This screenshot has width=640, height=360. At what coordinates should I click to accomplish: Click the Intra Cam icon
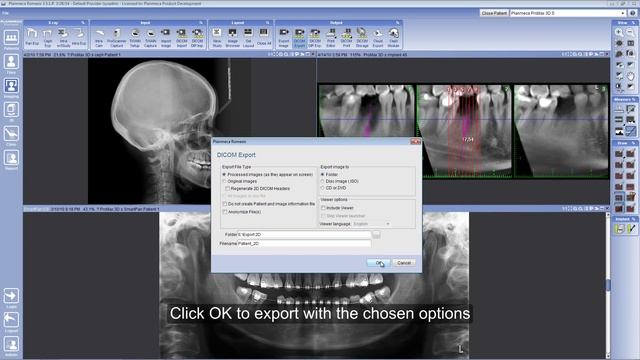coord(99,37)
